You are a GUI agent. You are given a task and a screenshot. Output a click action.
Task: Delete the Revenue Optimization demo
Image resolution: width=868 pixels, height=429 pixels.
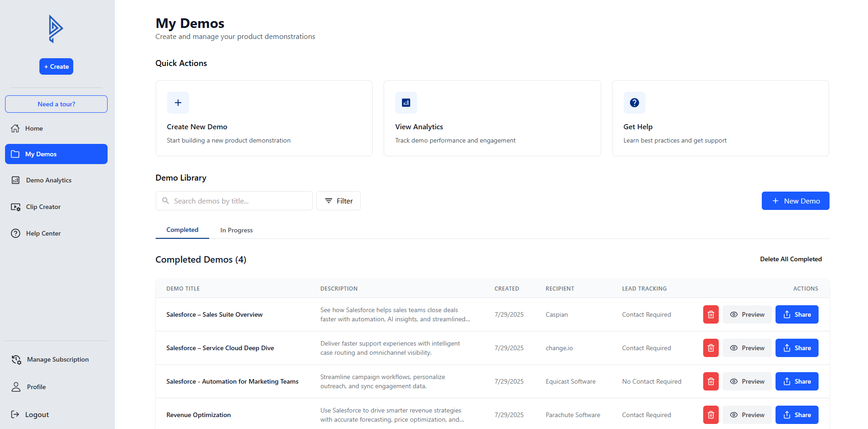point(711,415)
